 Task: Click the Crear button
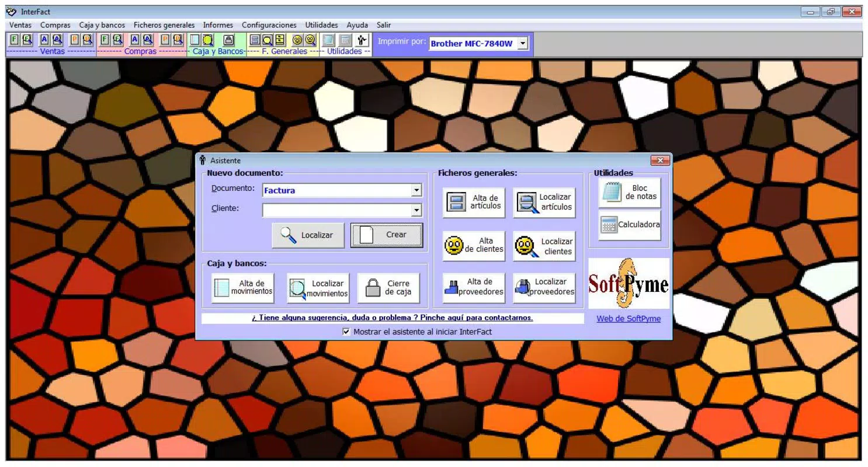click(x=387, y=235)
